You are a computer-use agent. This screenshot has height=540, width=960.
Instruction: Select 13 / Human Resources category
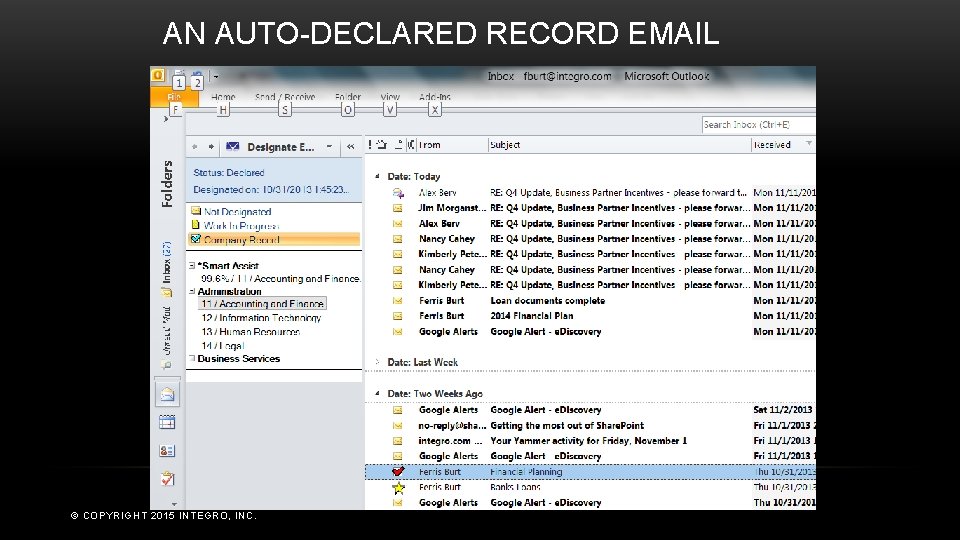click(x=250, y=332)
